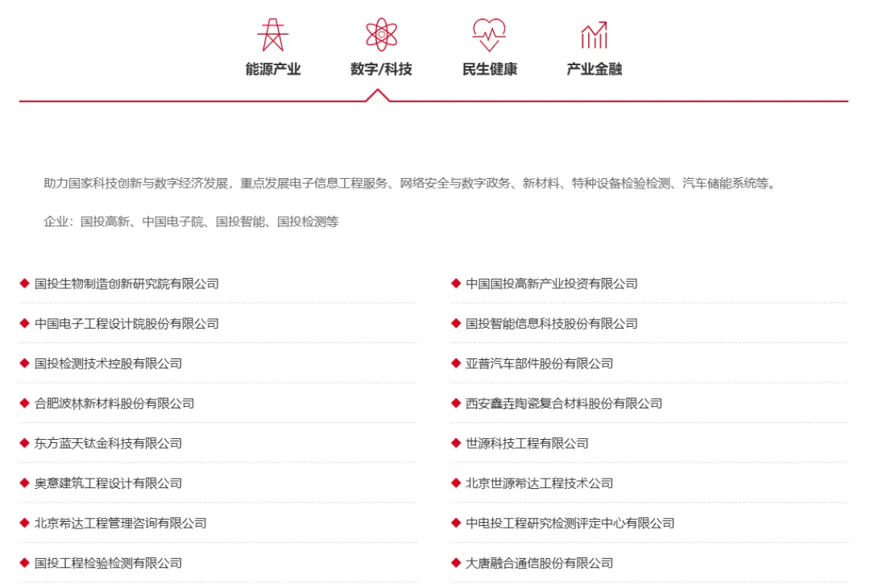Click 西安鑫垚陶瓷复合材料股份有限公司
The width and height of the screenshot is (870, 588).
tap(564, 404)
